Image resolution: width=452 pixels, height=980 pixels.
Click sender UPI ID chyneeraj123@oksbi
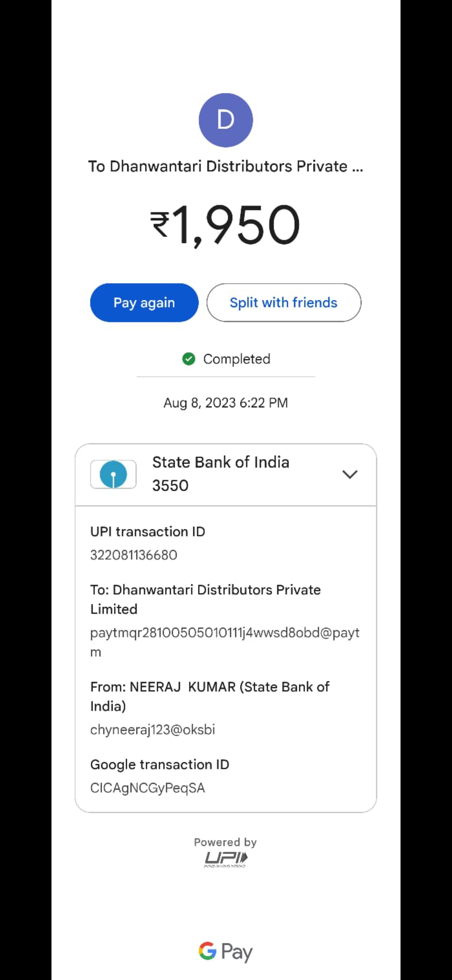[x=153, y=730]
